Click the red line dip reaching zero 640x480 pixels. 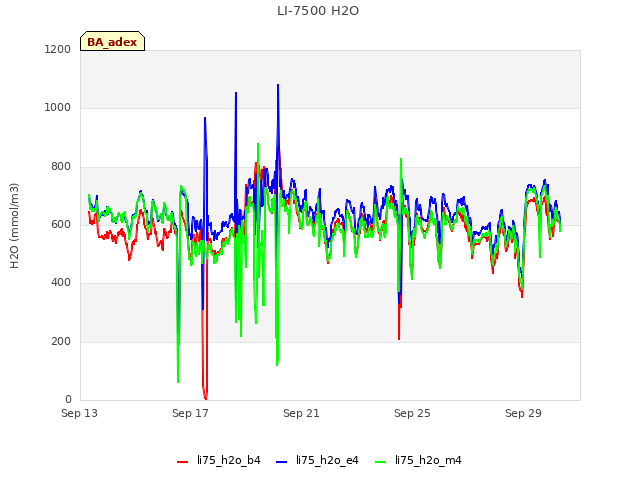(x=205, y=398)
